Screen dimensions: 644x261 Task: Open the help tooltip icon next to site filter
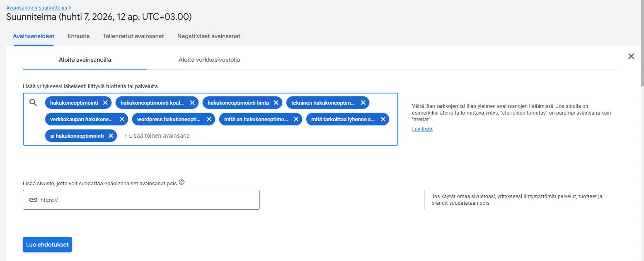point(182,182)
